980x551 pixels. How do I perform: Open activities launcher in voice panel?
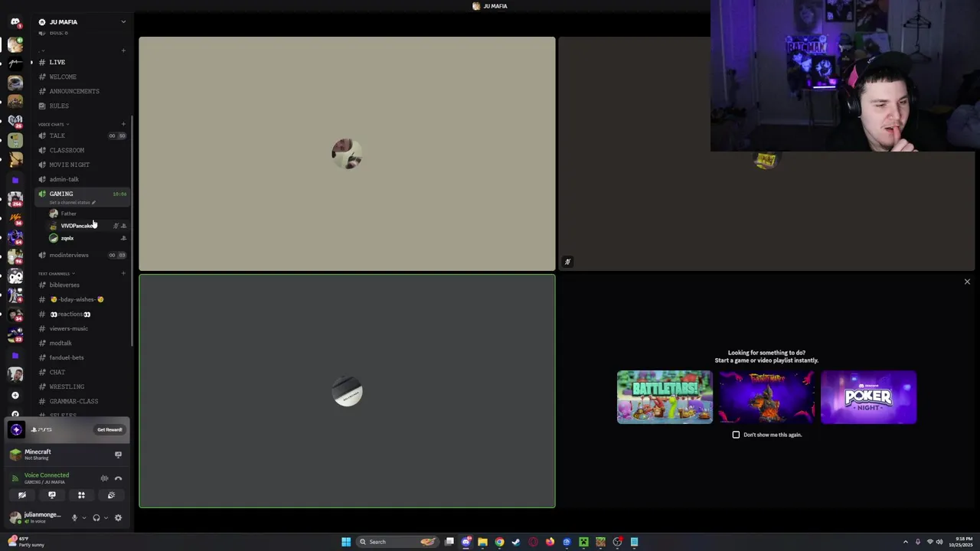tap(81, 495)
